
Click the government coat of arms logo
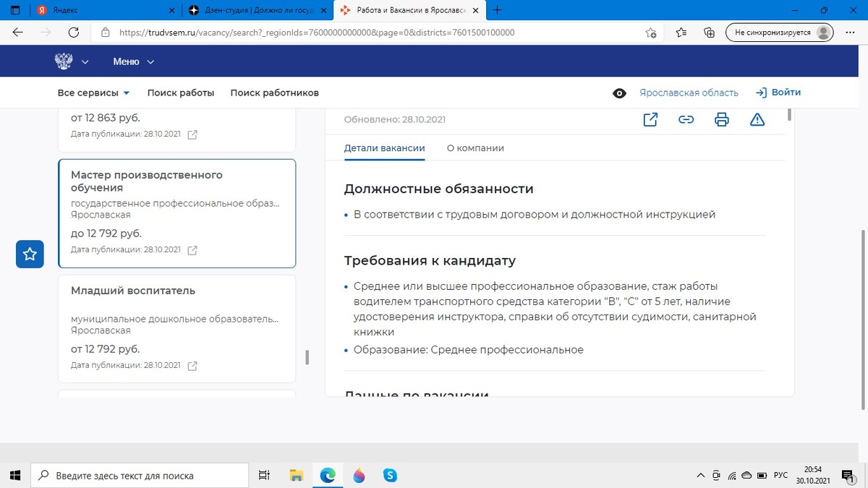click(x=64, y=61)
